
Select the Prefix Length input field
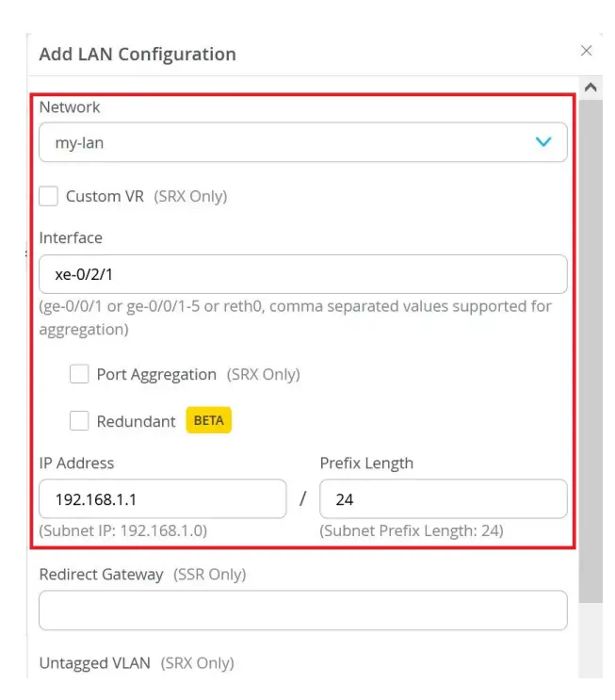tap(443, 499)
